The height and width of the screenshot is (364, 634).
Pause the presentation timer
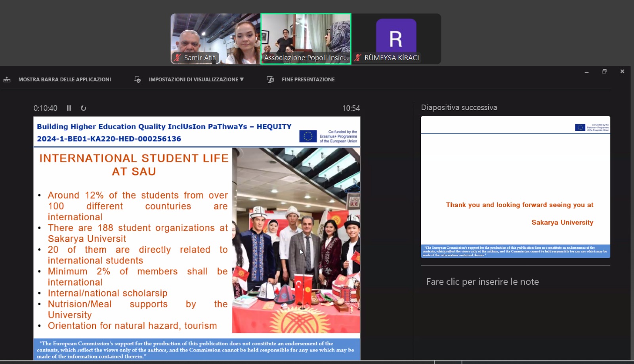coord(69,108)
